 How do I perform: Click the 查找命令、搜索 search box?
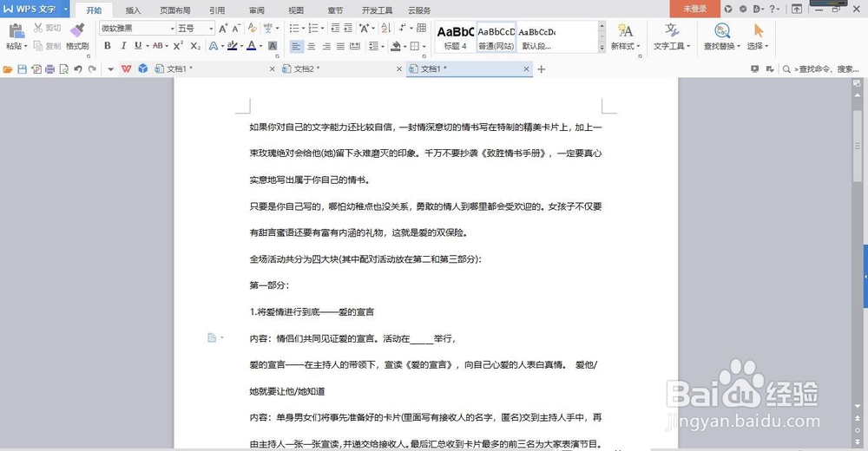point(821,69)
